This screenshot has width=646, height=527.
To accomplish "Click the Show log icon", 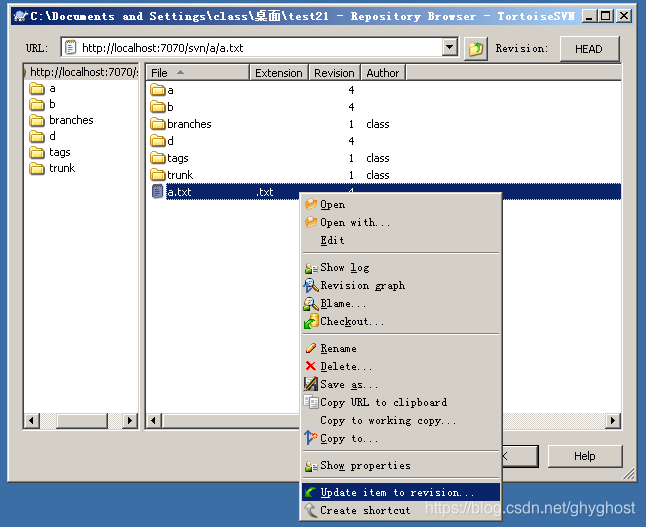I will click(311, 268).
